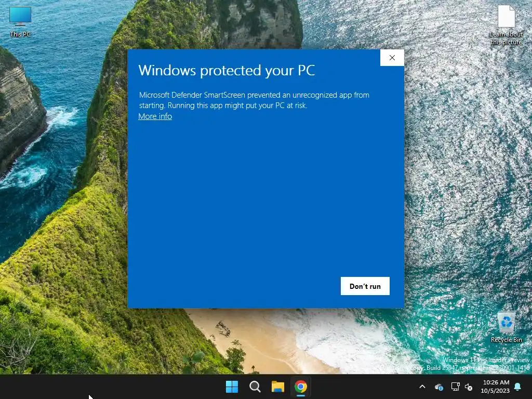Open the Windows Start menu
This screenshot has height=399, width=532.
click(232, 387)
